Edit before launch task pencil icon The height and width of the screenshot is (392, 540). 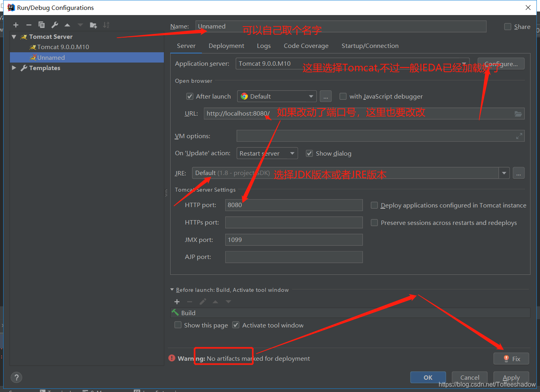[x=203, y=302]
